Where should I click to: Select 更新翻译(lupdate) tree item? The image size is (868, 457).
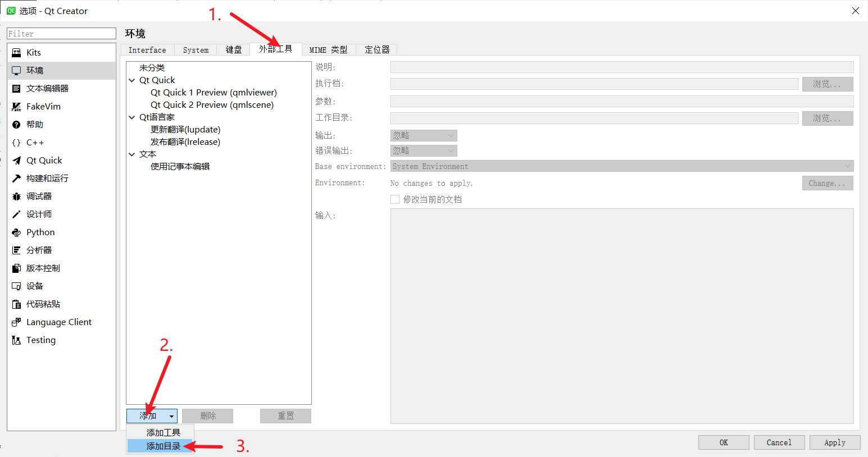(x=185, y=130)
